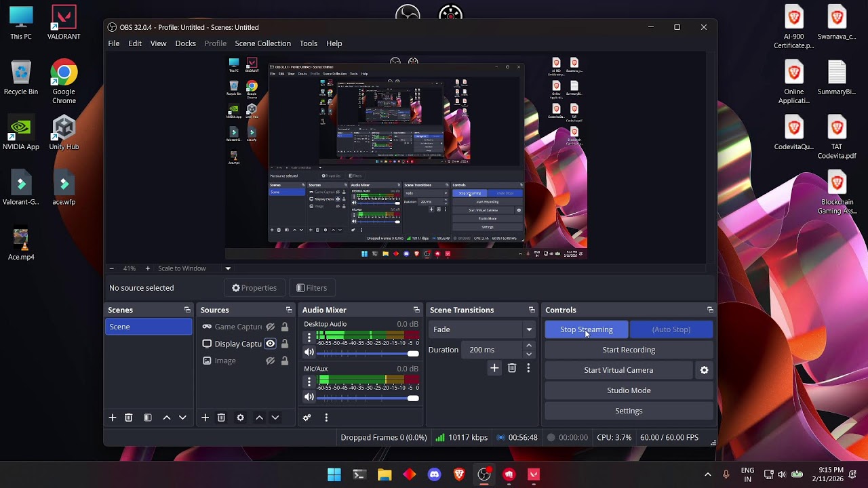
Task: Add a new source with the plus icon
Action: coord(205,418)
